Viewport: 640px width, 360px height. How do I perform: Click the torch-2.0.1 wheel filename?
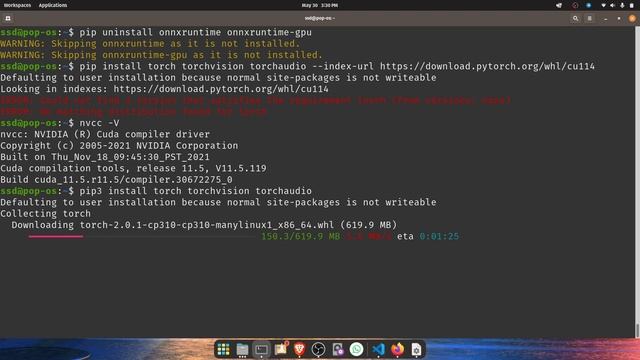coord(207,225)
